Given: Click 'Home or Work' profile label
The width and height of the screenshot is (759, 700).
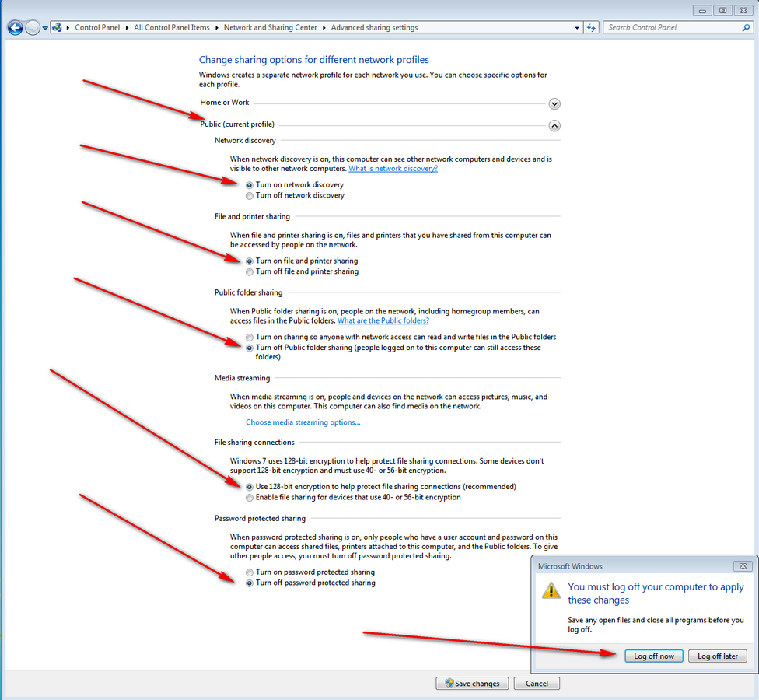Looking at the screenshot, I should point(225,102).
